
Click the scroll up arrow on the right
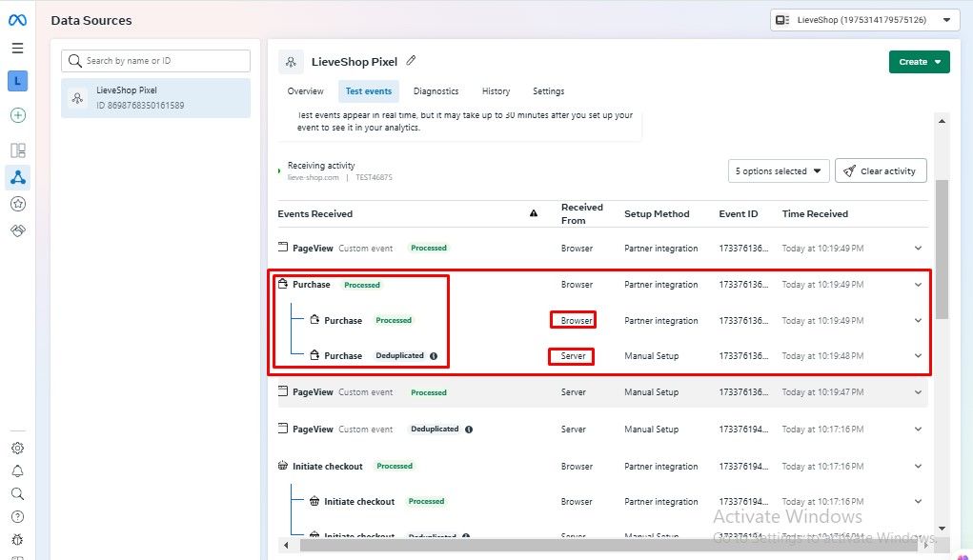point(942,121)
